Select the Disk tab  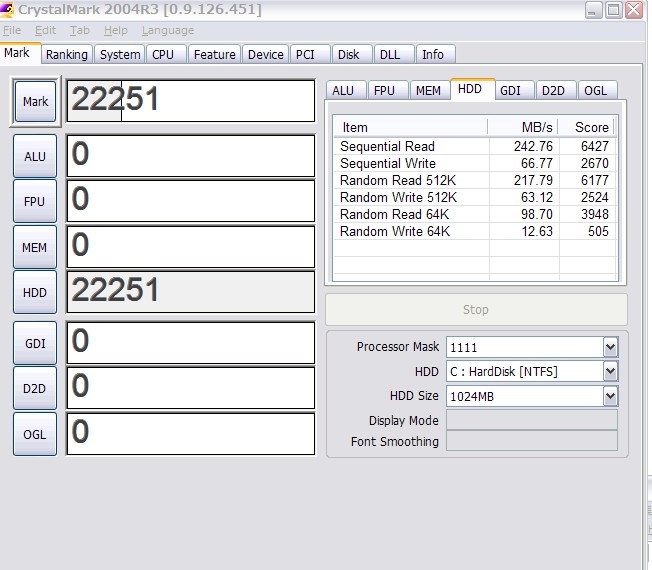348,55
